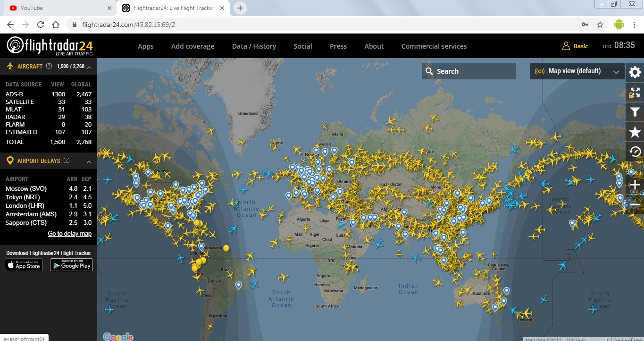Viewport: 644px width, 341px height.
Task: Open the map settings gear
Action: [635, 72]
